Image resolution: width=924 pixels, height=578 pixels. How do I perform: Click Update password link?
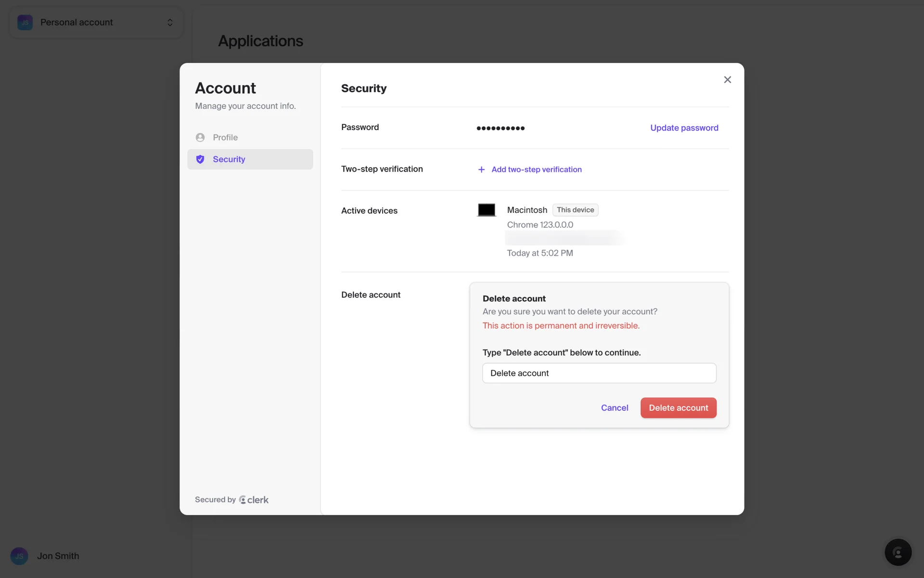point(684,128)
